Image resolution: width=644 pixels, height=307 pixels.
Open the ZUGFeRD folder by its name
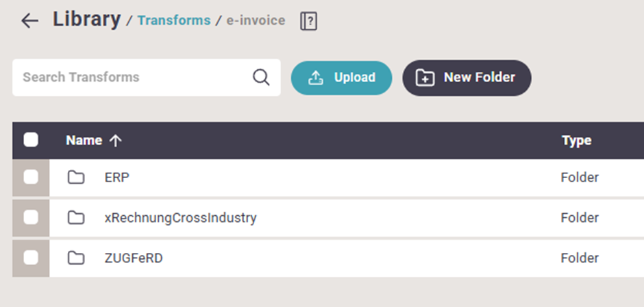[x=134, y=258]
